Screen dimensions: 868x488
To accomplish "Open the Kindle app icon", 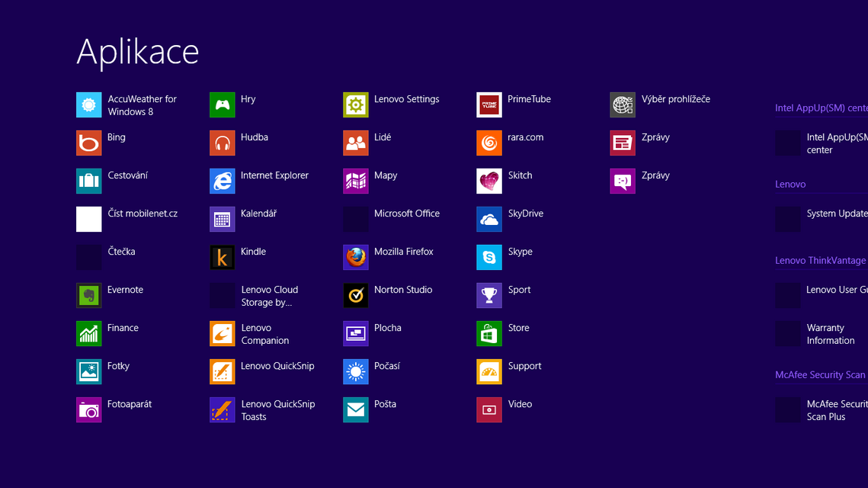I will 223,258.
